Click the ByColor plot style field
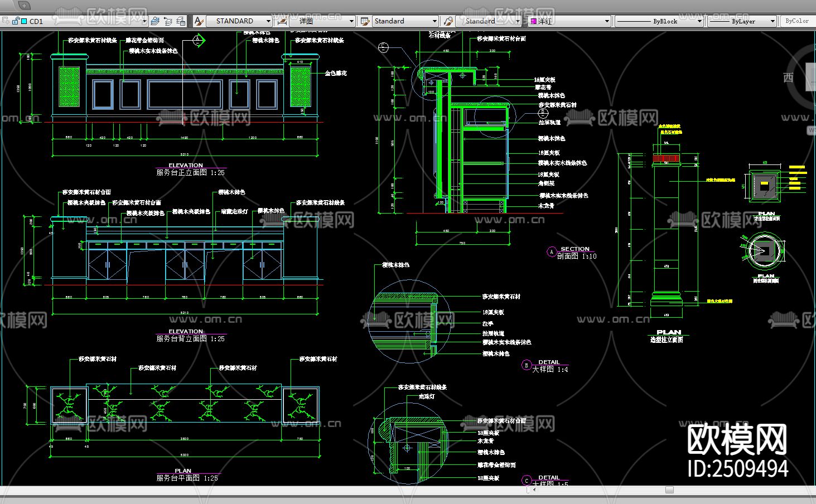The height and width of the screenshot is (504, 816). [796, 21]
